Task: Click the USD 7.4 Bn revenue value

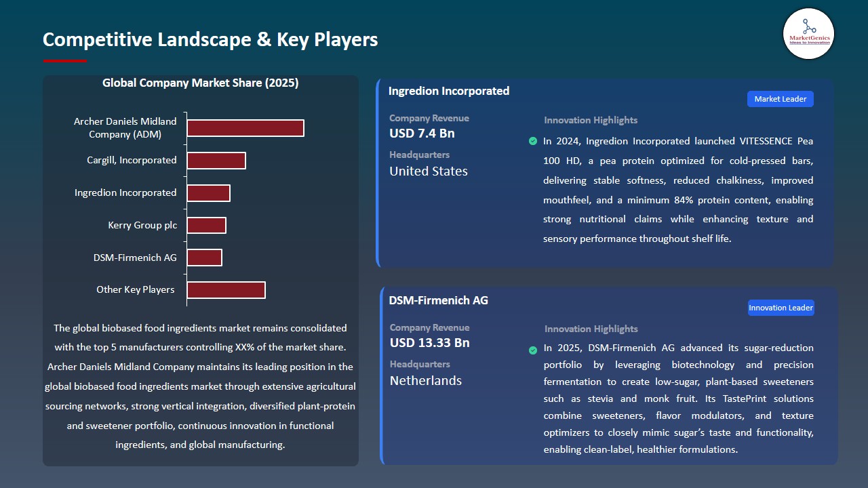Action: pyautogui.click(x=422, y=134)
